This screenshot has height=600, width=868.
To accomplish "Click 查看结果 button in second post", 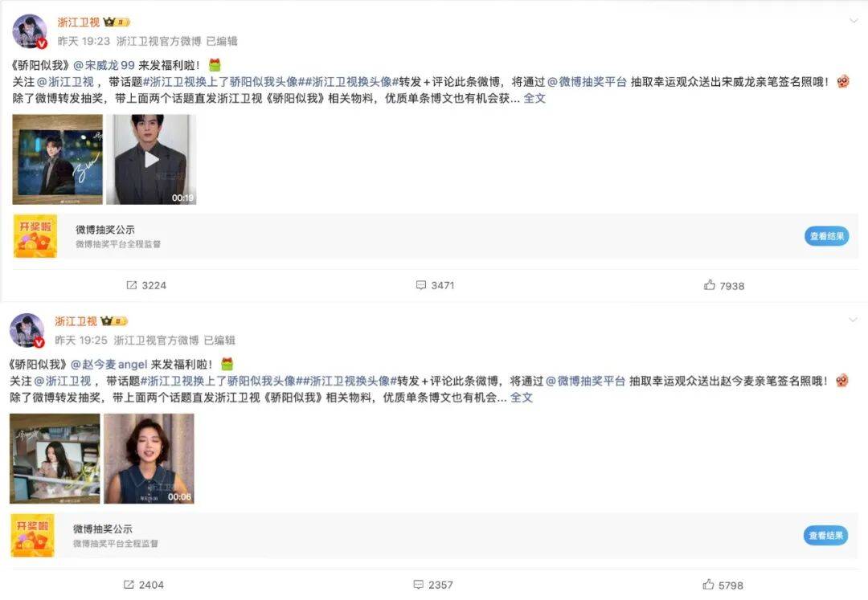I will pos(825,535).
